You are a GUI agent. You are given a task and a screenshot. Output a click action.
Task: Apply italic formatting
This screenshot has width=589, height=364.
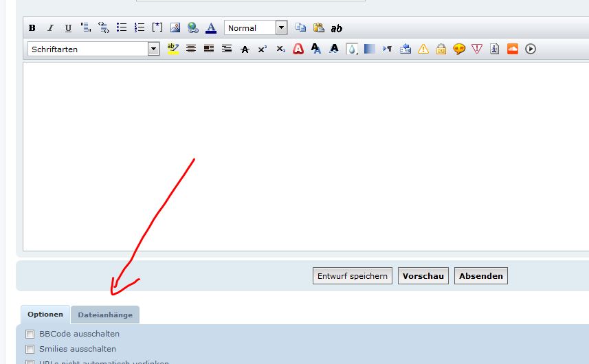tap(50, 28)
